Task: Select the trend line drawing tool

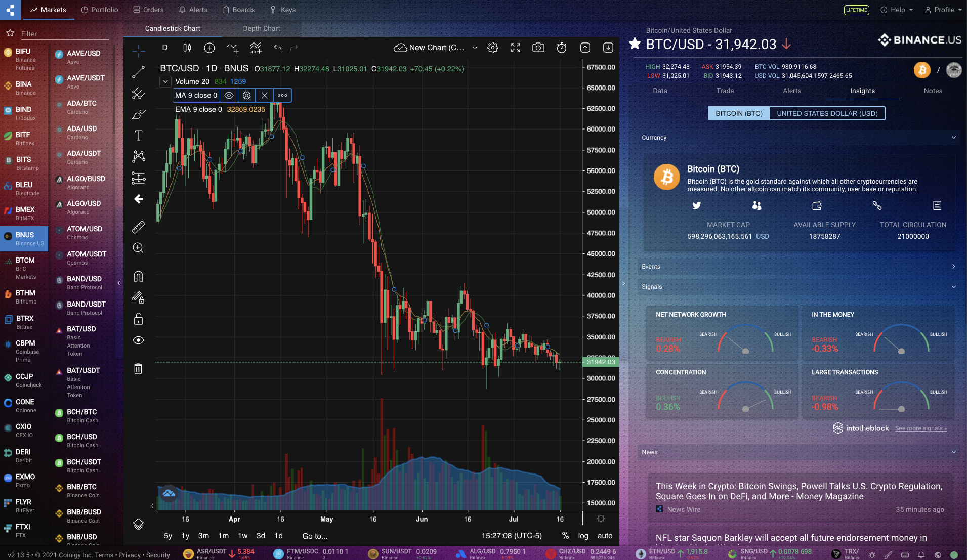Action: (138, 72)
